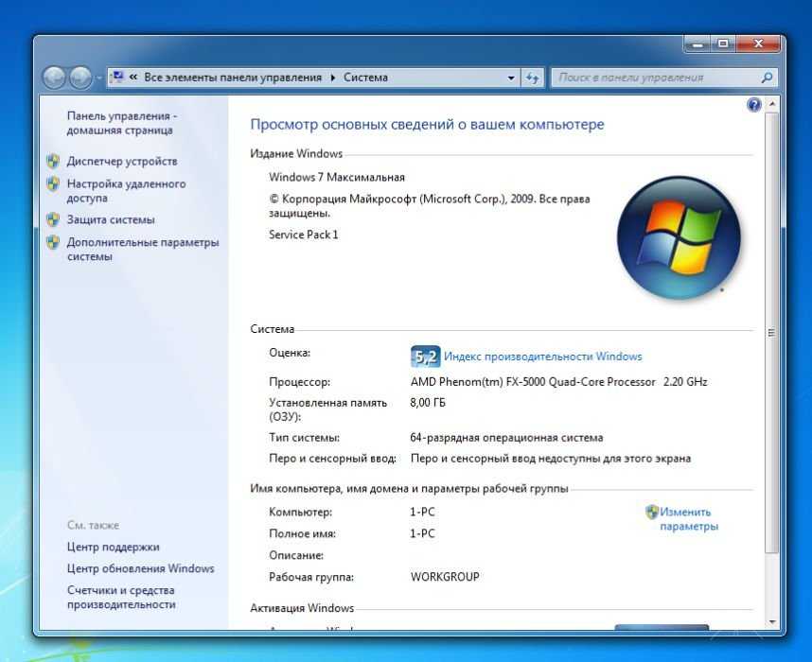Open 'Защита системы' link
The width and height of the screenshot is (812, 662).
111,220
